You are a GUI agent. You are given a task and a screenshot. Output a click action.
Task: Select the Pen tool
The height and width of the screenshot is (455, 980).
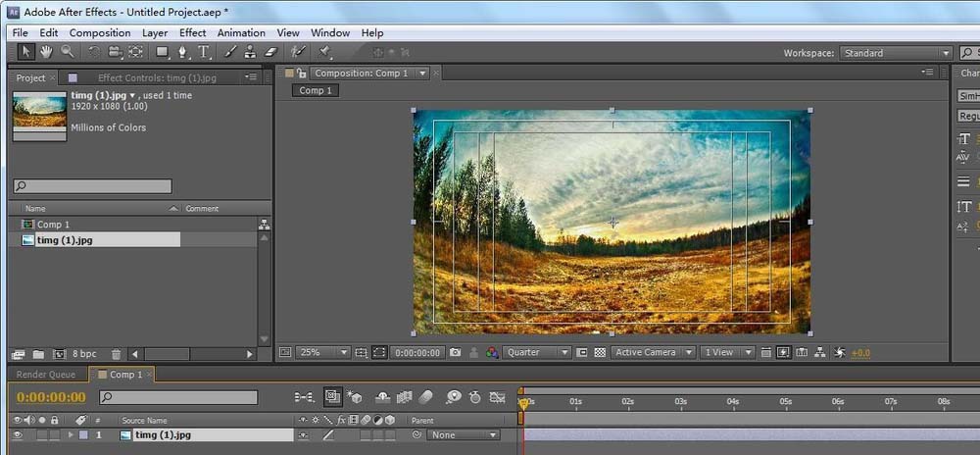[x=183, y=52]
